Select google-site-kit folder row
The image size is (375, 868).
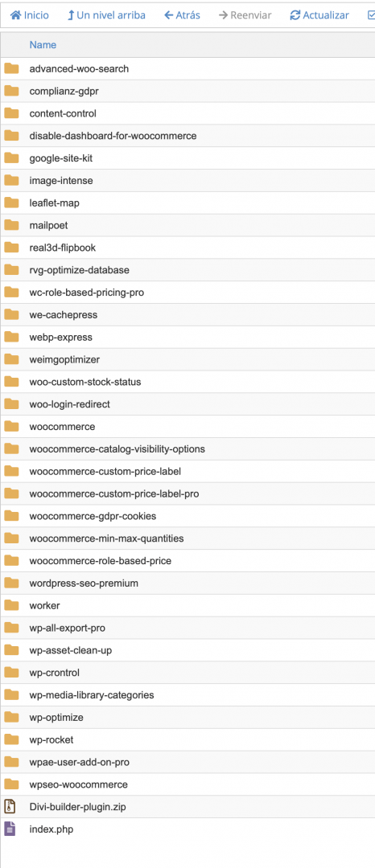[x=187, y=158]
